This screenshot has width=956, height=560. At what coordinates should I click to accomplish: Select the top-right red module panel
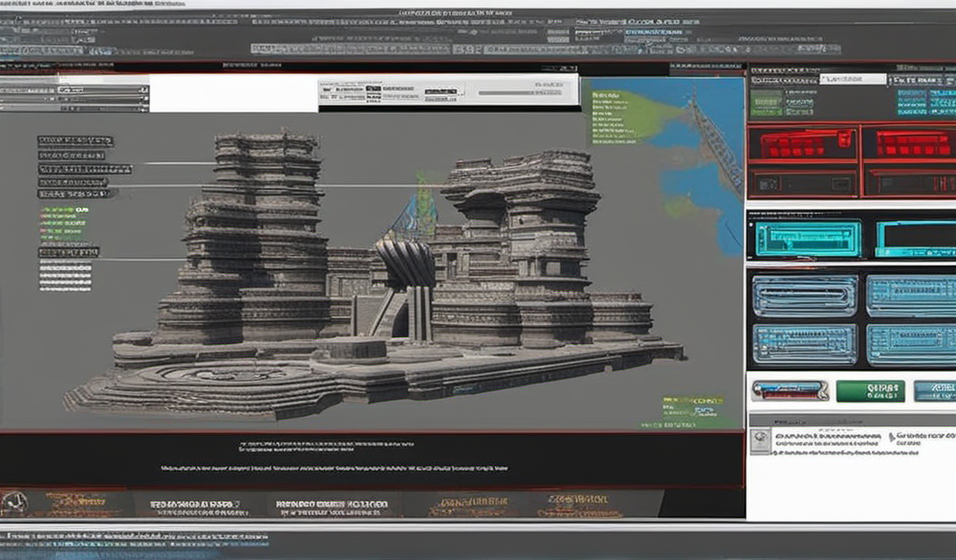point(911,144)
